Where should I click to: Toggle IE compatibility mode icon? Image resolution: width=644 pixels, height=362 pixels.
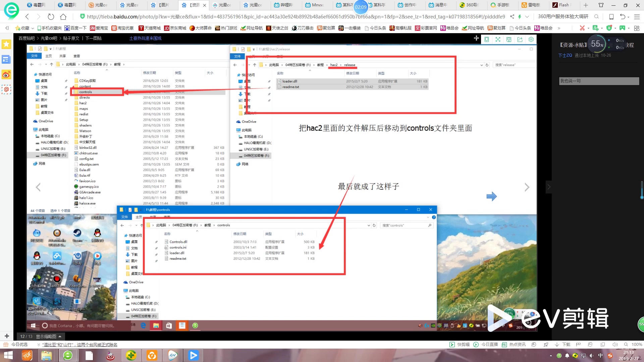590,345
